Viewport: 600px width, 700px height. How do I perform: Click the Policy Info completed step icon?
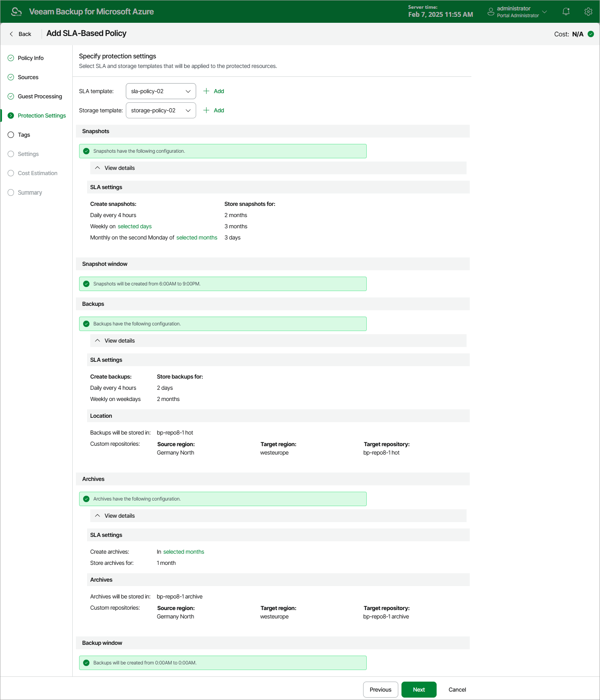(x=11, y=58)
